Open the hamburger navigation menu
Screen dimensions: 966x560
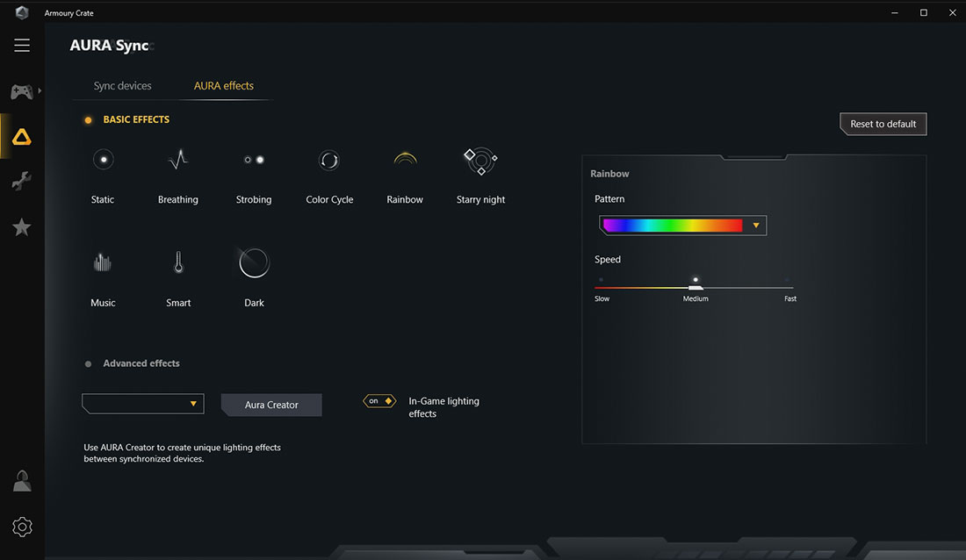coord(22,45)
